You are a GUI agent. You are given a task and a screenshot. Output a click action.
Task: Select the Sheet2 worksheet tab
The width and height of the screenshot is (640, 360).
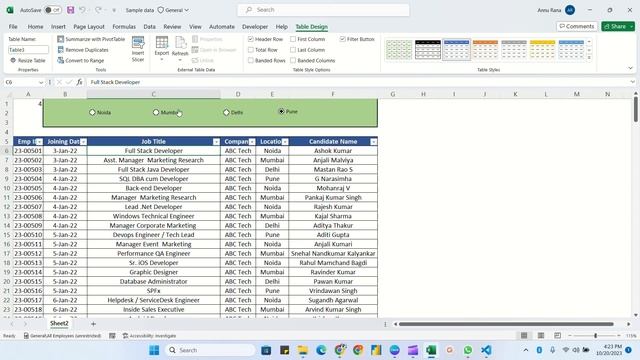[59, 323]
